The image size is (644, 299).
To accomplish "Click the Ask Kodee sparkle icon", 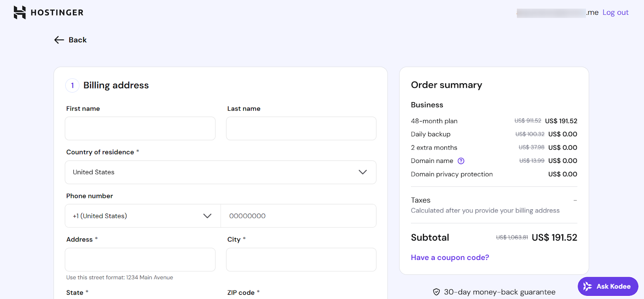I will [588, 287].
